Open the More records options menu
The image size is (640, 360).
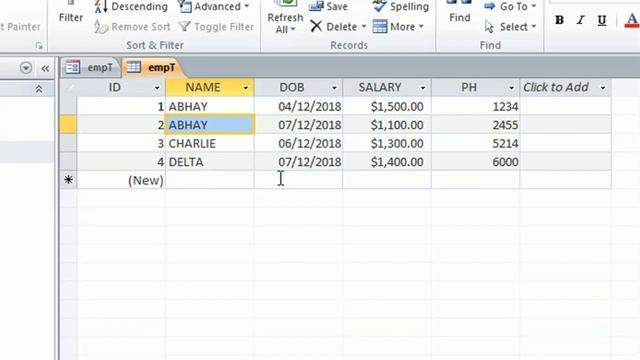(x=398, y=27)
